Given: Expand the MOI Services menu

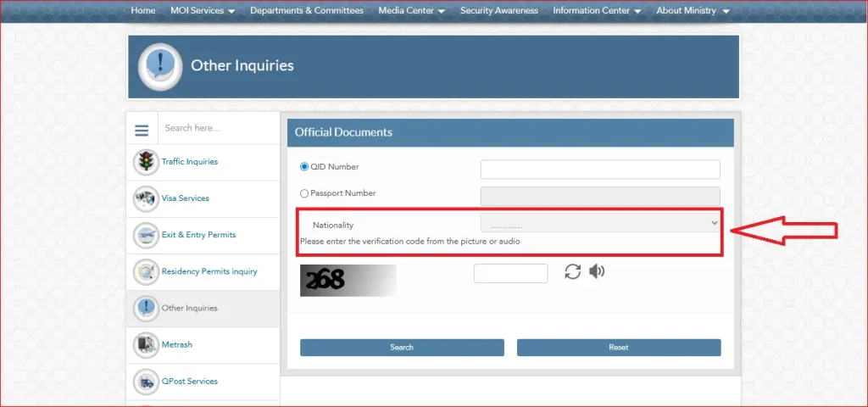Looking at the screenshot, I should click(203, 10).
